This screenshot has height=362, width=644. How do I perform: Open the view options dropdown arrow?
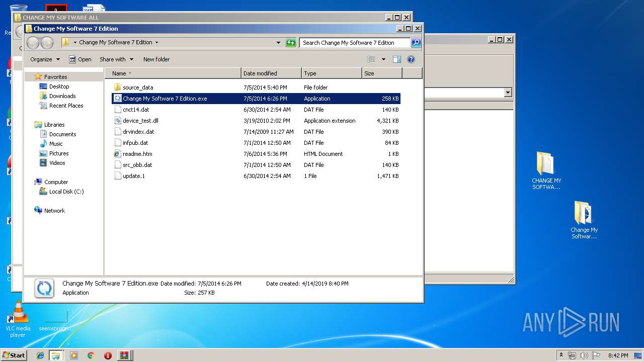coord(383,59)
